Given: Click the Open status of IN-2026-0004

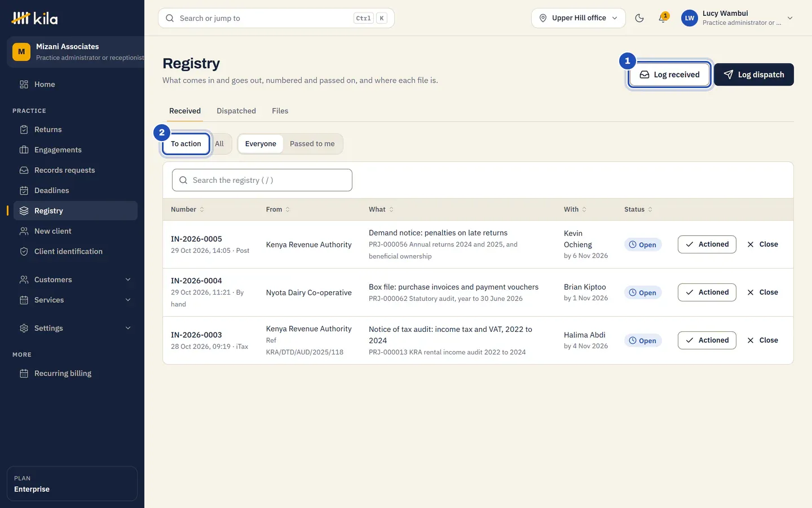Looking at the screenshot, I should pyautogui.click(x=643, y=292).
